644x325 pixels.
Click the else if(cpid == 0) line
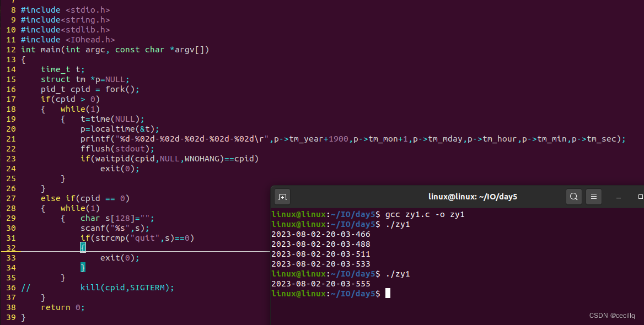[x=85, y=199]
